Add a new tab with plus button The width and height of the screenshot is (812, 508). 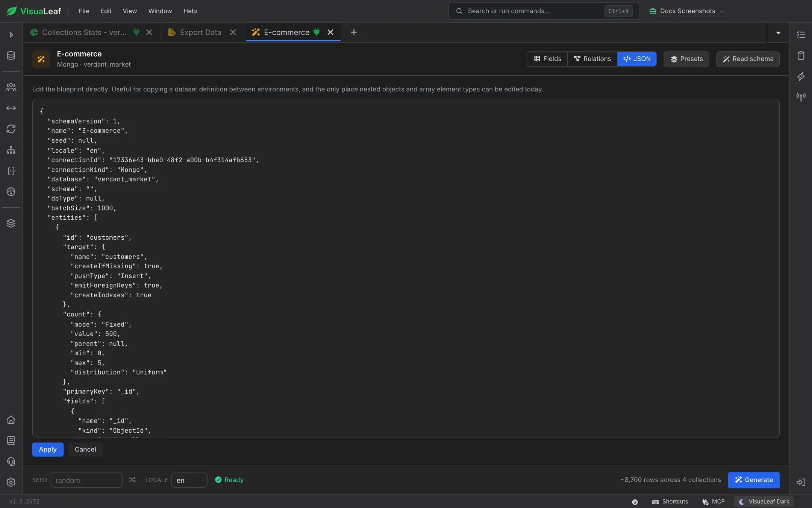click(x=354, y=32)
